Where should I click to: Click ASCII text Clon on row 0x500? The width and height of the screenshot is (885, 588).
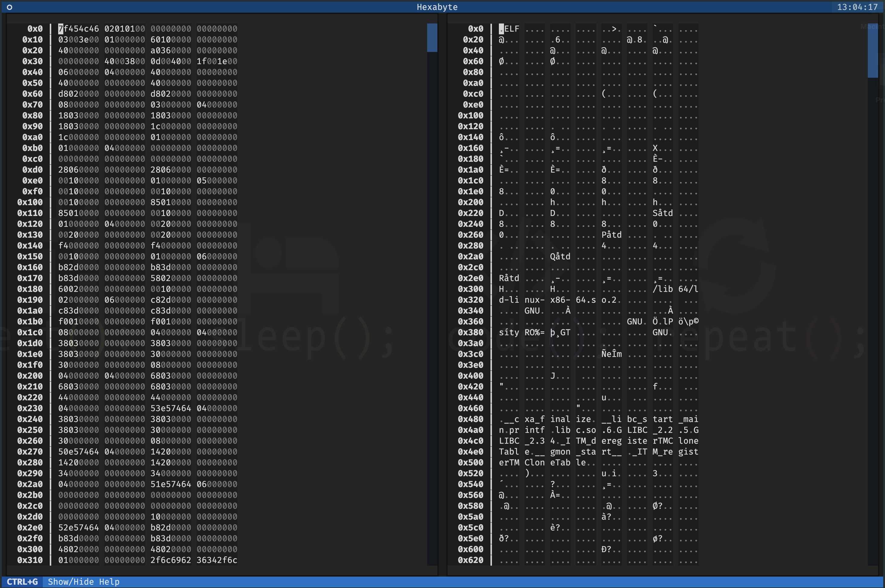pyautogui.click(x=535, y=463)
